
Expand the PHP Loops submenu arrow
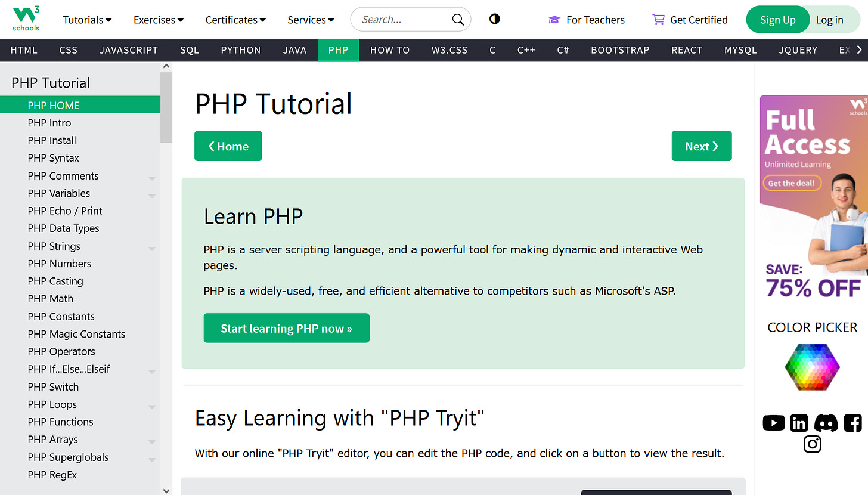click(x=152, y=407)
